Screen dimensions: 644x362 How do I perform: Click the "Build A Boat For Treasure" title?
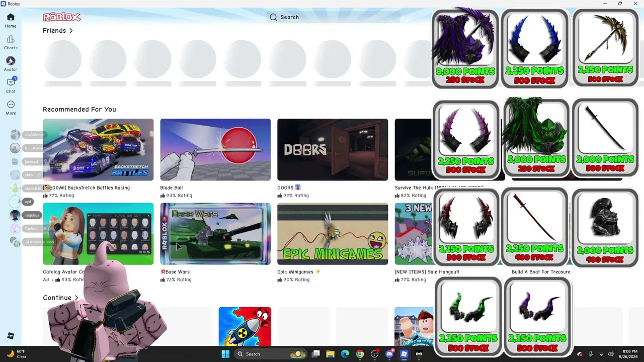541,272
